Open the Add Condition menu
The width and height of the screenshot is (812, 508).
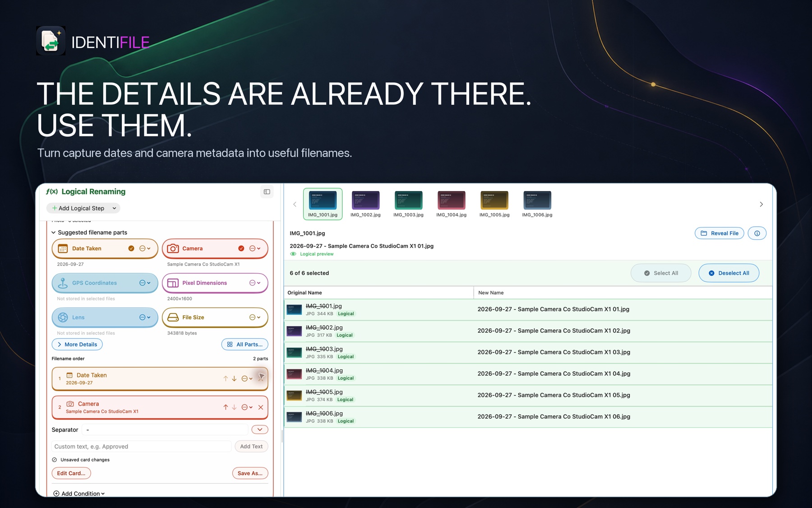[x=79, y=494]
